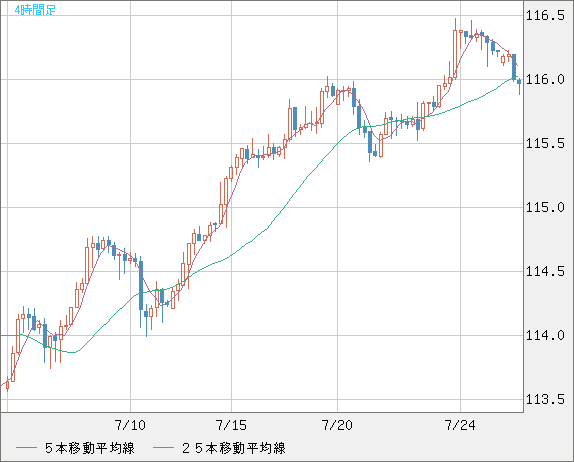Screen dimensions: 574x462
Task: Click the 113.5 price axis label
Action: (x=545, y=399)
